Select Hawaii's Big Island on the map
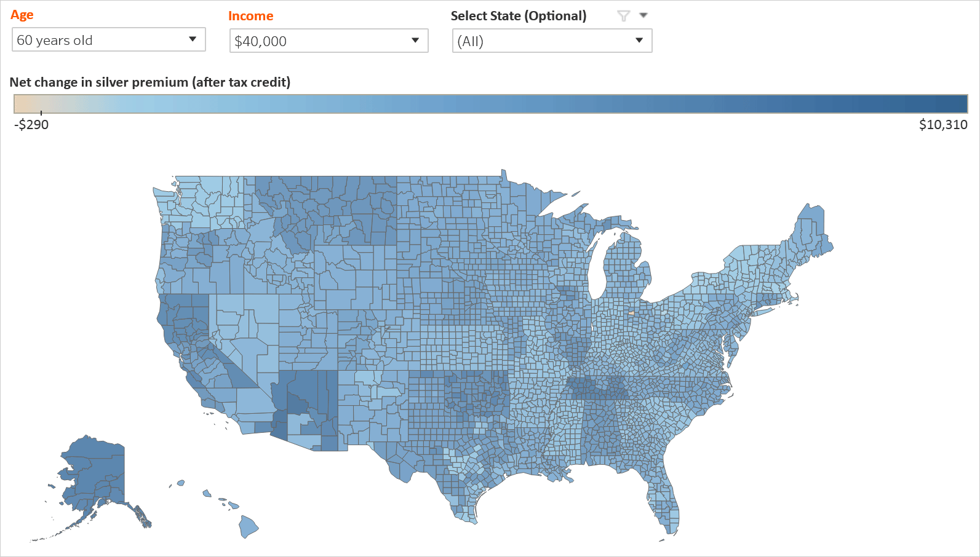The image size is (980, 557). coord(249,526)
